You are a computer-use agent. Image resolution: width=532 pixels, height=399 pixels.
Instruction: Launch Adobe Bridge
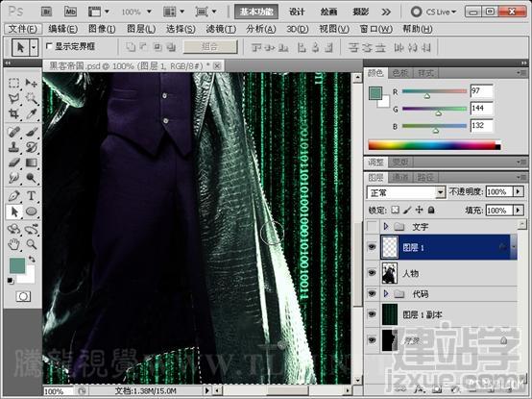[x=46, y=12]
